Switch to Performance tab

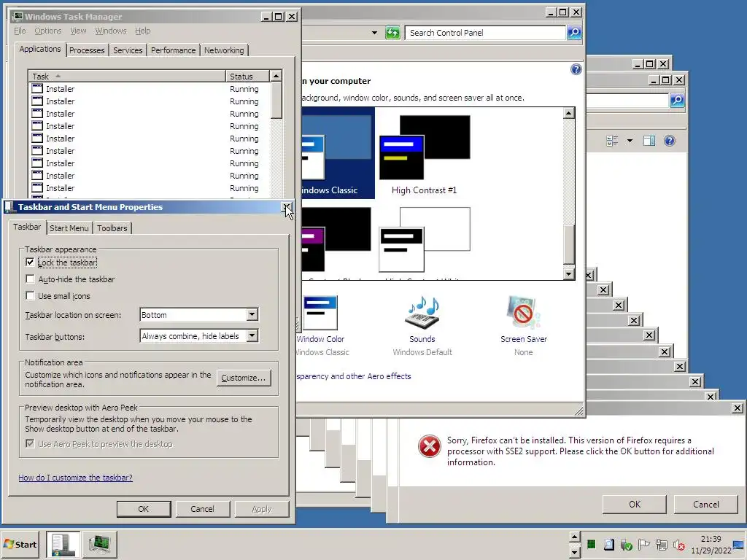coord(173,50)
